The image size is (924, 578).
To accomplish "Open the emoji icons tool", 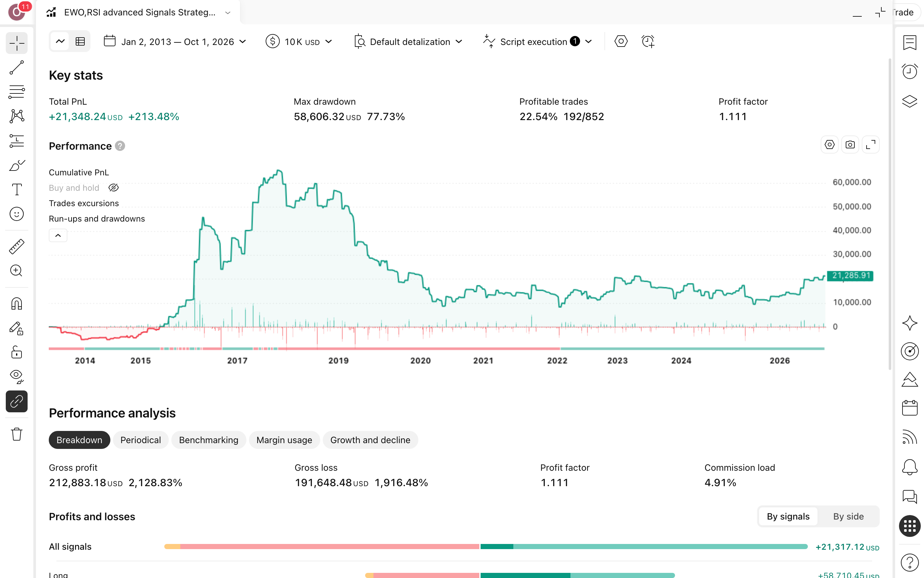I will coord(17,214).
